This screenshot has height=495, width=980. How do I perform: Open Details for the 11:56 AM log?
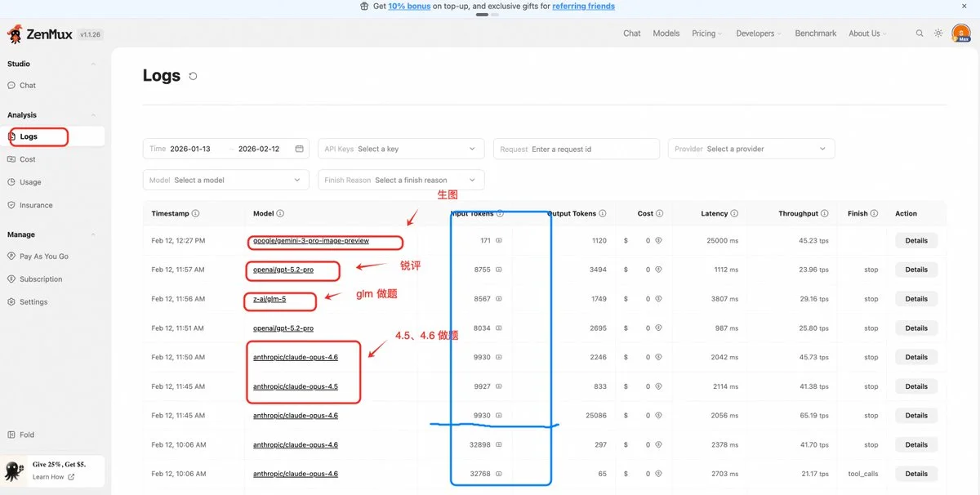pos(916,299)
